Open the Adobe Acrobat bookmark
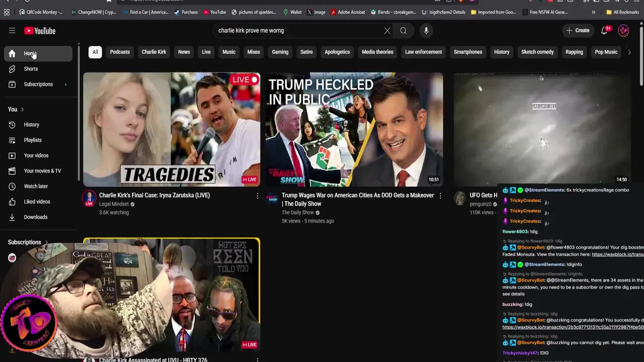Screen dimensions: 644x362 (x=348, y=12)
